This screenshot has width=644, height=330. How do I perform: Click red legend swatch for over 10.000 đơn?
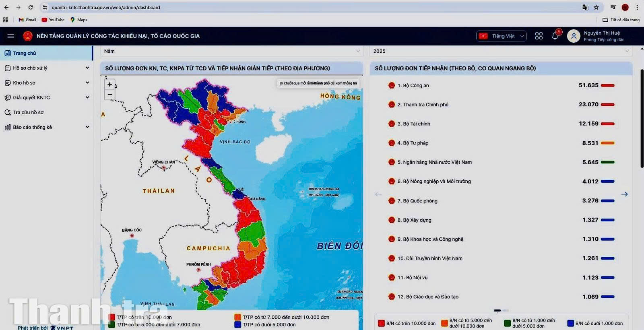pos(112,317)
